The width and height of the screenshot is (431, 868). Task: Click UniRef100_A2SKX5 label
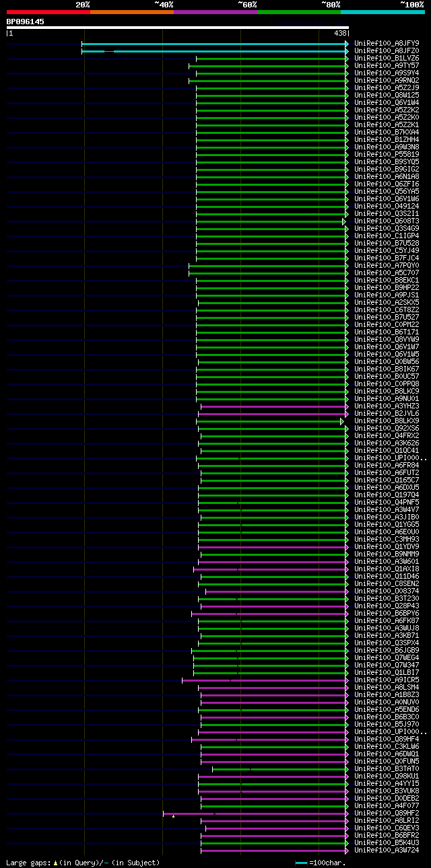coord(387,303)
